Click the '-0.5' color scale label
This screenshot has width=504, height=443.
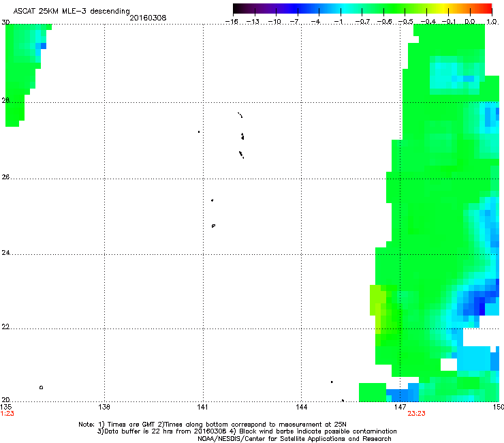pyautogui.click(x=406, y=22)
